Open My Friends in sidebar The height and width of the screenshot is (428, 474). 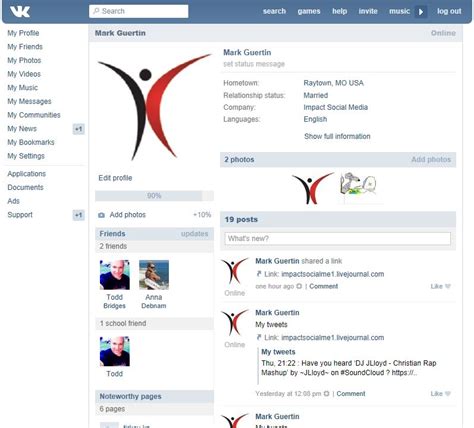tap(25, 47)
